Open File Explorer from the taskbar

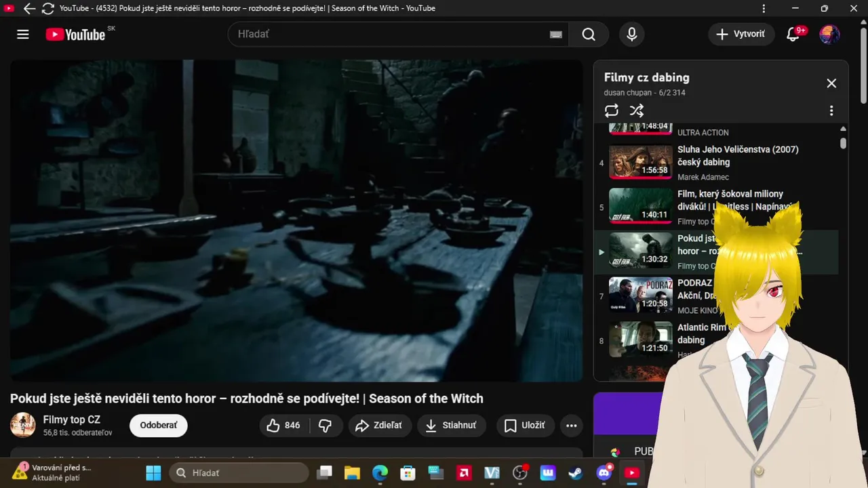(351, 473)
